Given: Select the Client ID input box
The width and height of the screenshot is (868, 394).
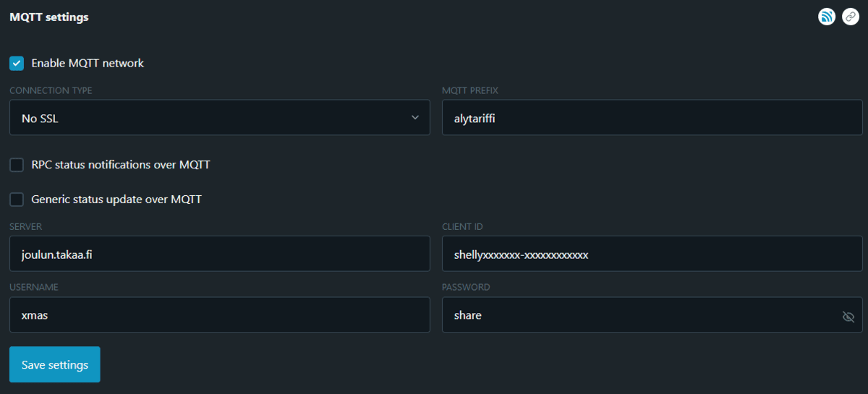Looking at the screenshot, I should coord(652,254).
